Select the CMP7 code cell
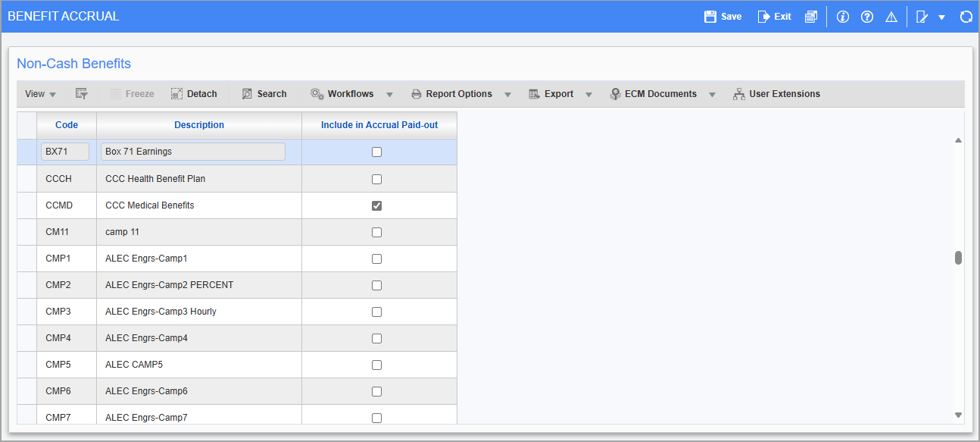This screenshot has height=442, width=980. tap(67, 415)
